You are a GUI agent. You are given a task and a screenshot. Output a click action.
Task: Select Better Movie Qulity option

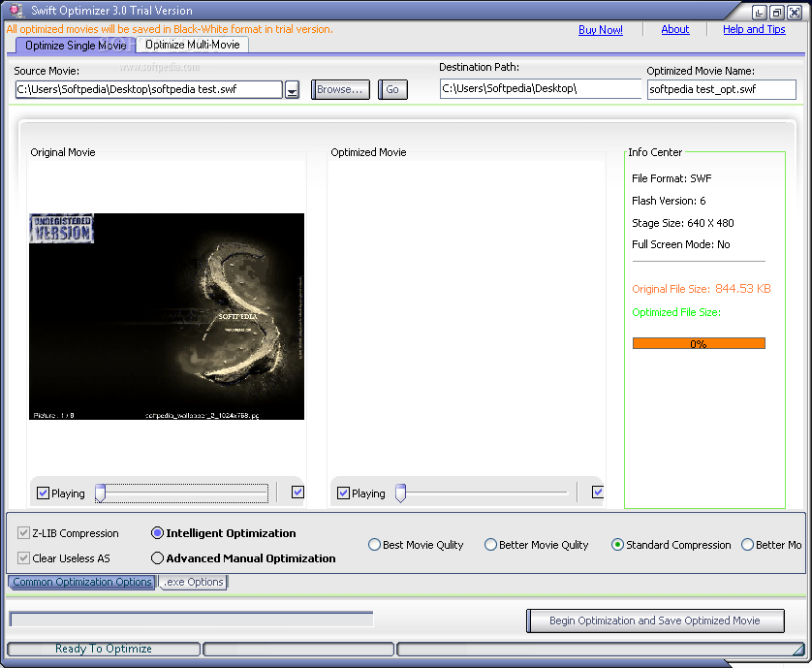click(490, 545)
